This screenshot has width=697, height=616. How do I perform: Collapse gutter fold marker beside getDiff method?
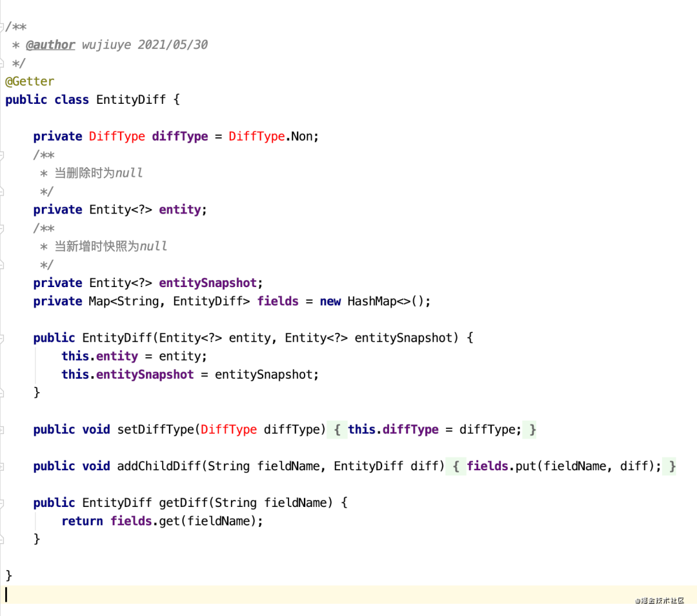click(2, 503)
